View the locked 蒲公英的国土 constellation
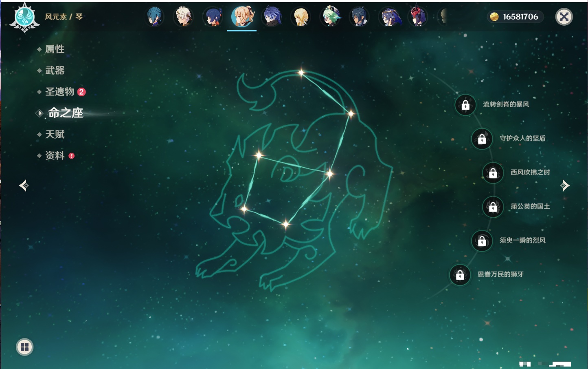 click(x=493, y=207)
